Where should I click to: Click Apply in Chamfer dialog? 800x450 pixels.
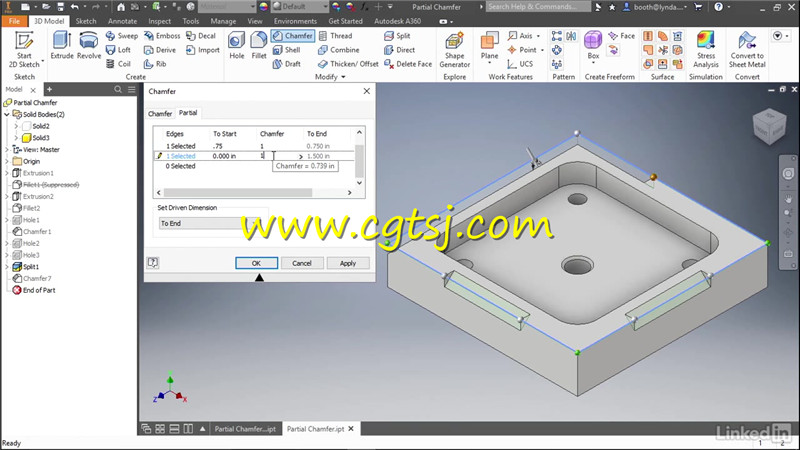(347, 263)
